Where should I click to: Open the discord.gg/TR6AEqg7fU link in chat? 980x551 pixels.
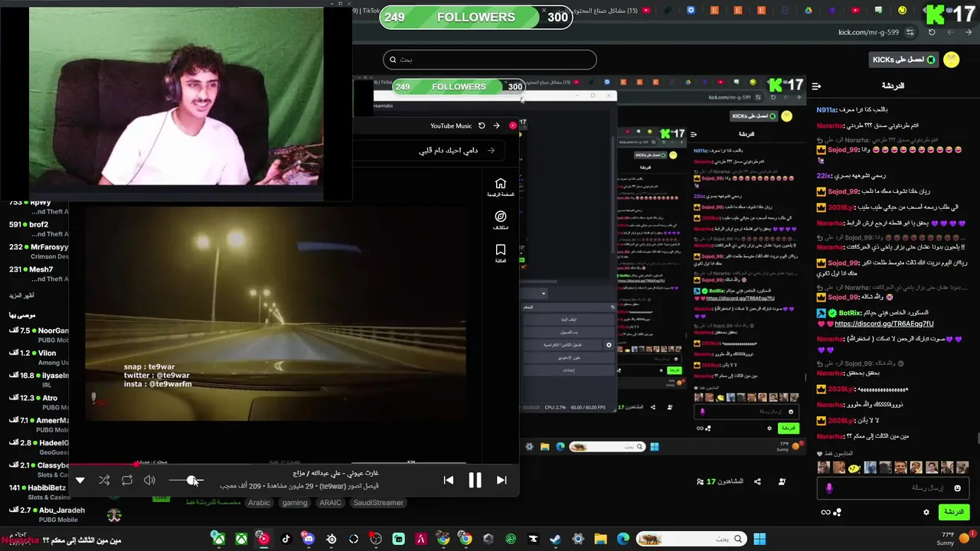tap(884, 324)
